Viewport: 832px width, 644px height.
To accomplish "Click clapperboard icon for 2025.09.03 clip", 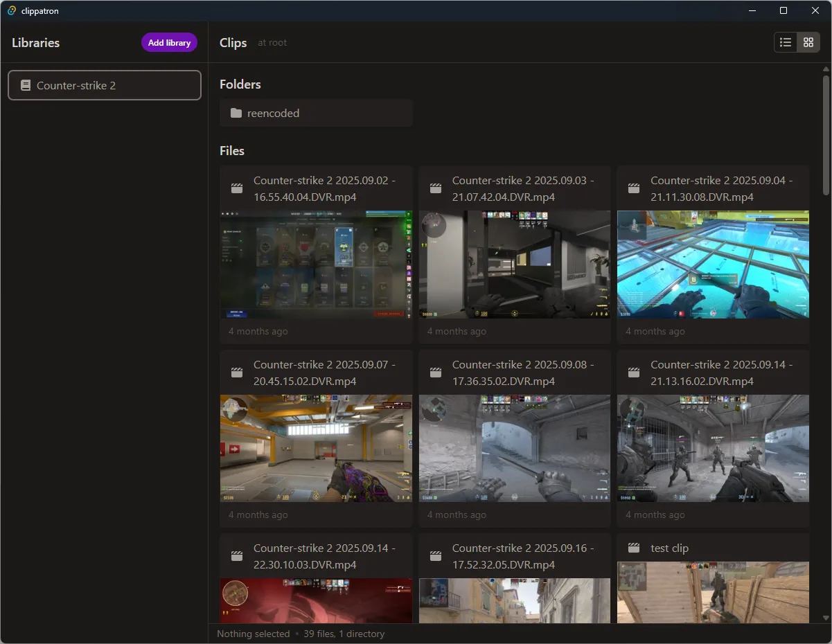I will point(436,188).
